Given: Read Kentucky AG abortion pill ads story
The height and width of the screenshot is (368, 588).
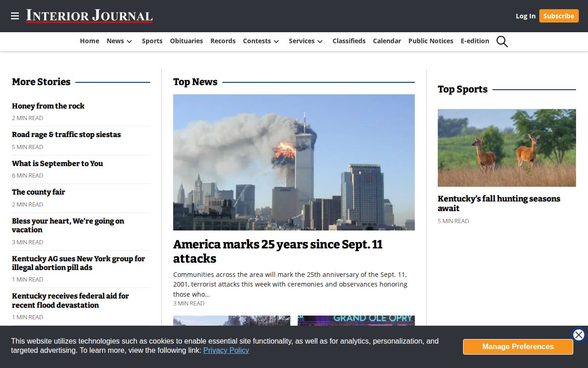Looking at the screenshot, I should point(79,263).
